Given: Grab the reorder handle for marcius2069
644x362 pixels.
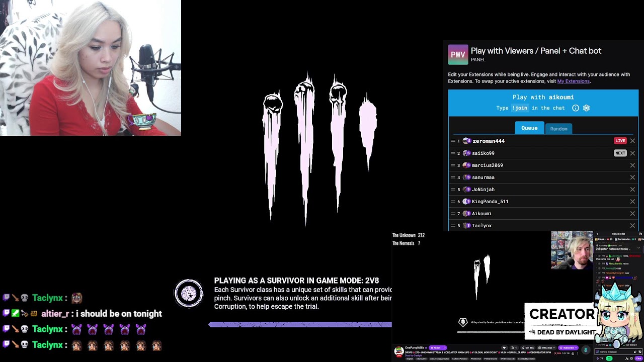Looking at the screenshot, I should click(453, 165).
